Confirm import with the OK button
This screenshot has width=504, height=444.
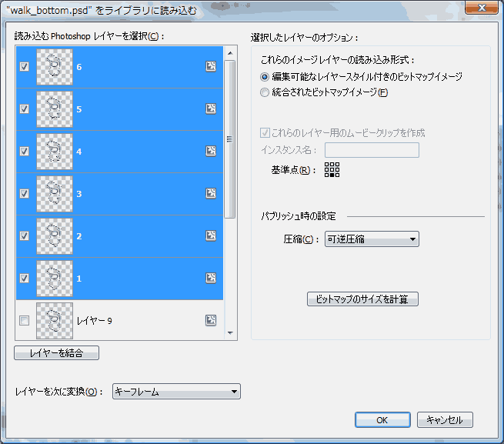[382, 420]
